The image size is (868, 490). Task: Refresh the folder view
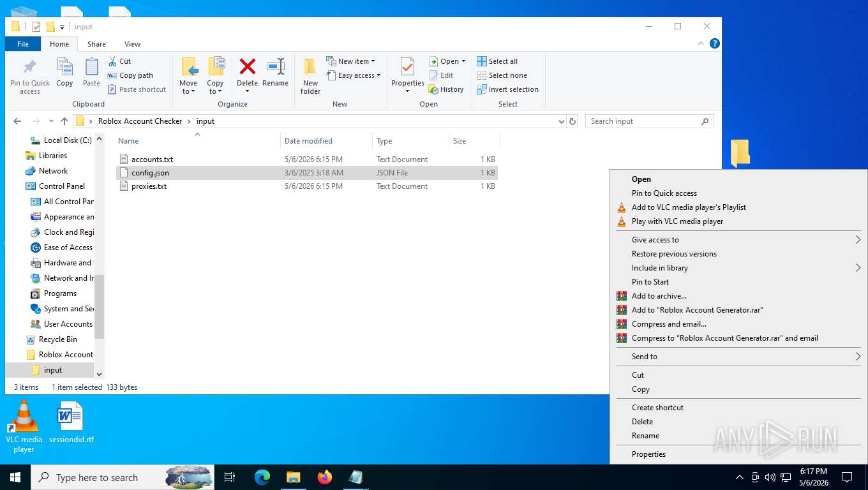572,121
